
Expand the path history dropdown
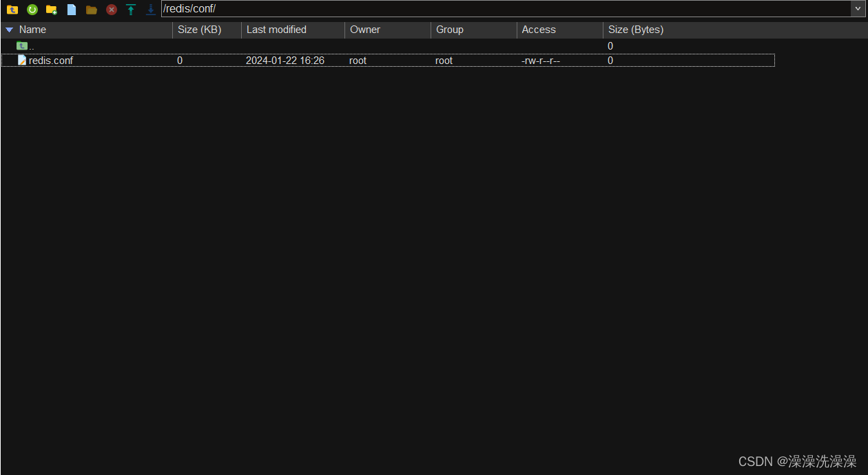(x=859, y=8)
